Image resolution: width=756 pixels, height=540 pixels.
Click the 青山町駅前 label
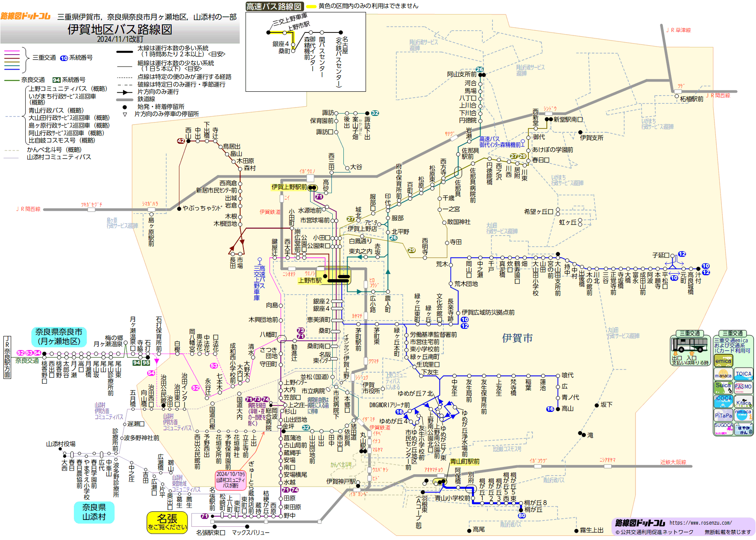coord(465,461)
